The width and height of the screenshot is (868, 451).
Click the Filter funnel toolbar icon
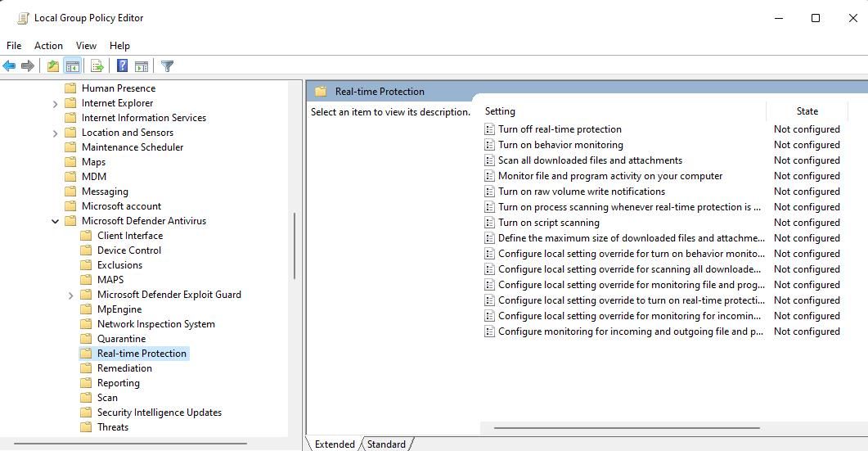[167, 66]
